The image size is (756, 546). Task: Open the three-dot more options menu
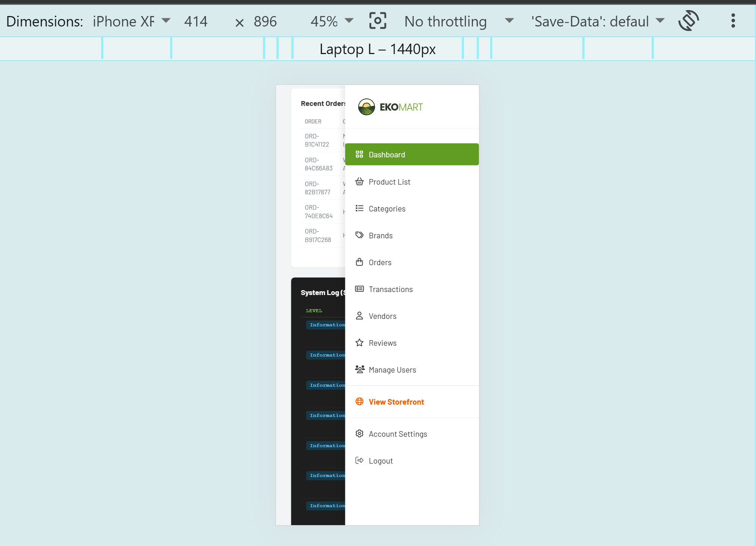tap(733, 21)
